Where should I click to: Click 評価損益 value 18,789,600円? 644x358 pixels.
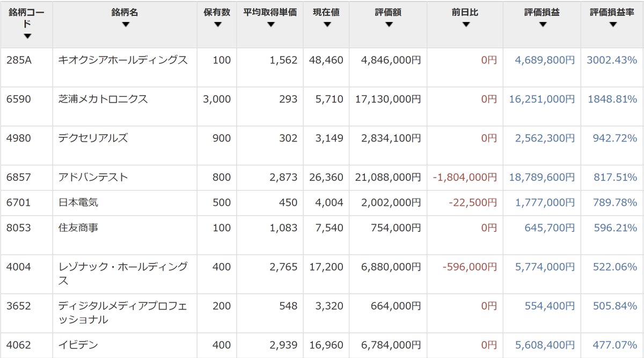point(541,177)
